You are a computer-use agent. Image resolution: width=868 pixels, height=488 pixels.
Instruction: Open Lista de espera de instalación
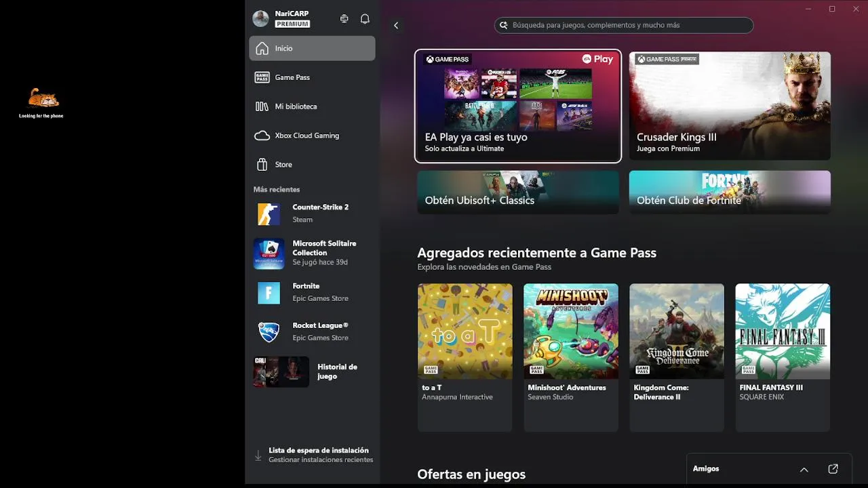313,455
